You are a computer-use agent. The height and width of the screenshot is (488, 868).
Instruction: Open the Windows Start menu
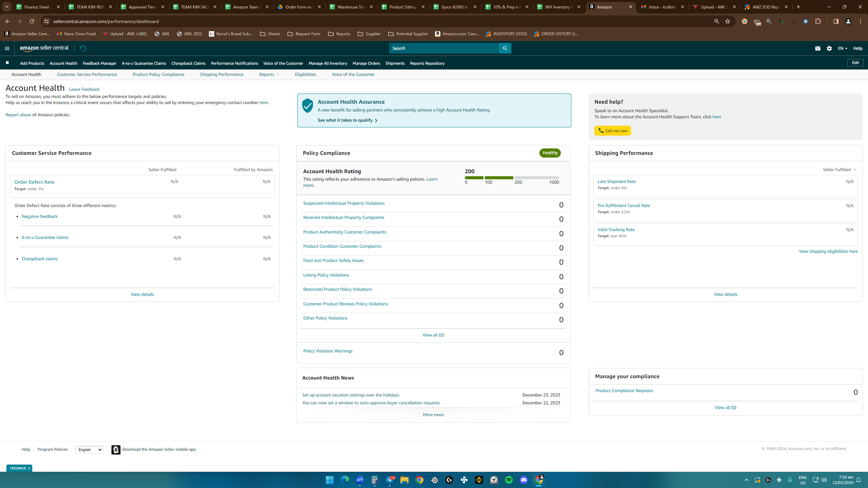click(330, 480)
